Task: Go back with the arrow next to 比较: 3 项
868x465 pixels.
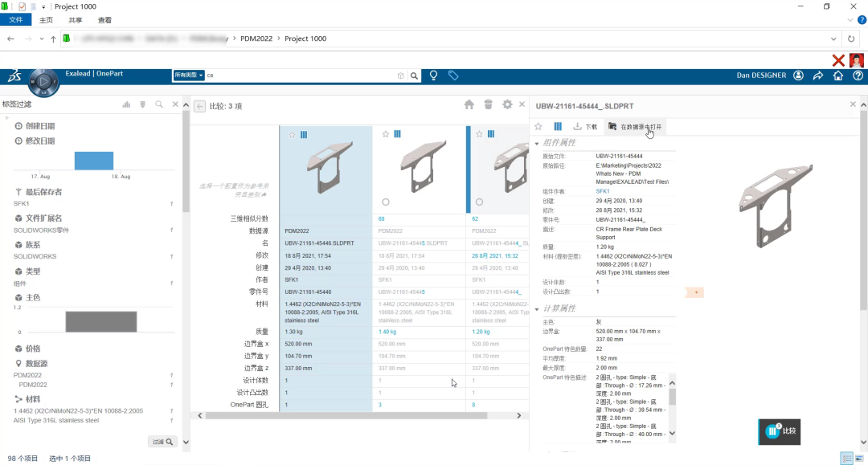Action: pos(200,106)
